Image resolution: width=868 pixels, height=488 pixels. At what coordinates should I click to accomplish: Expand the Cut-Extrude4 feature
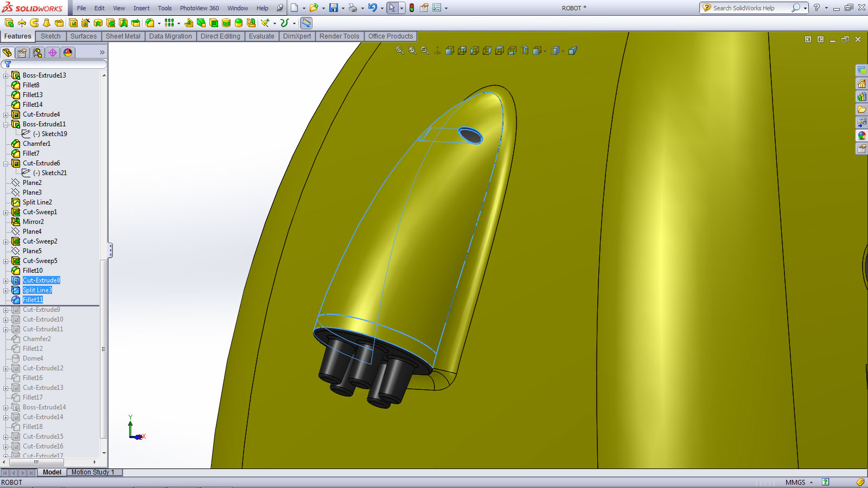click(6, 114)
